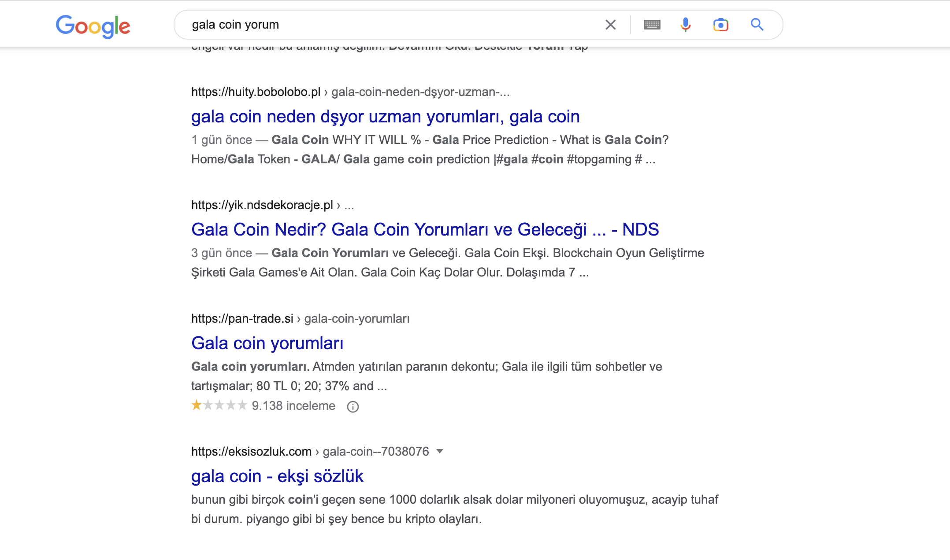950x560 pixels.
Task: Click info icon beside '9.138 inceleme'
Action: tap(353, 406)
